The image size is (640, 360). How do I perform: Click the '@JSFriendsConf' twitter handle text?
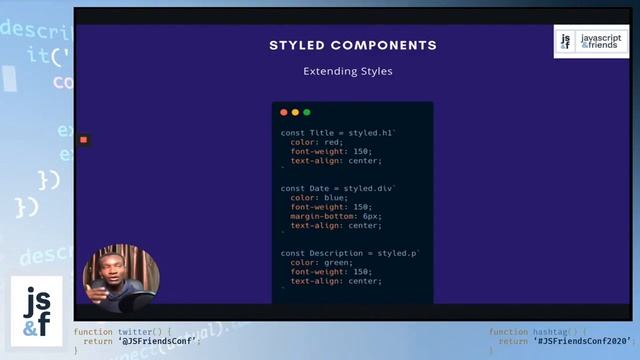157,341
